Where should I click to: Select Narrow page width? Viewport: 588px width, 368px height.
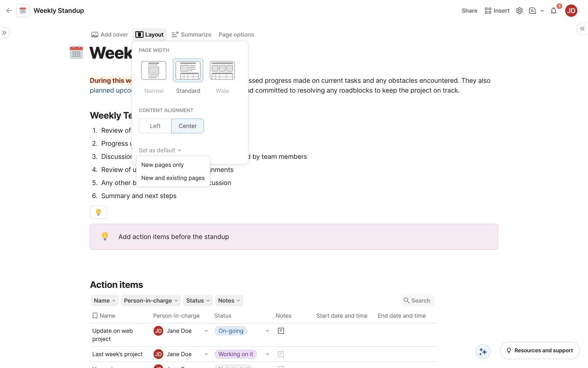154,70
